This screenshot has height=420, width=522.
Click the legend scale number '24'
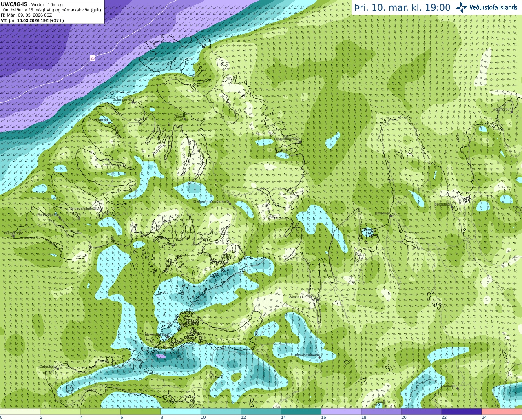click(x=484, y=417)
